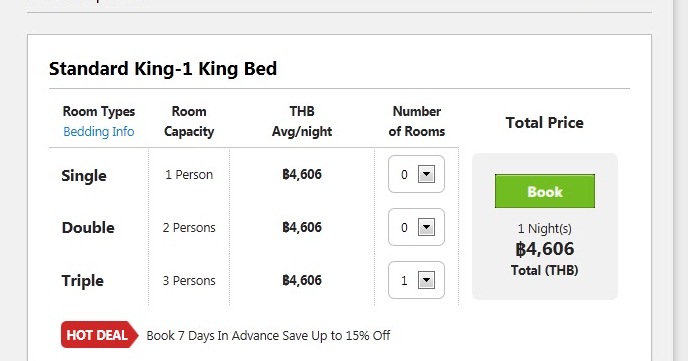Click the Triple dropdown arrow icon

[426, 280]
